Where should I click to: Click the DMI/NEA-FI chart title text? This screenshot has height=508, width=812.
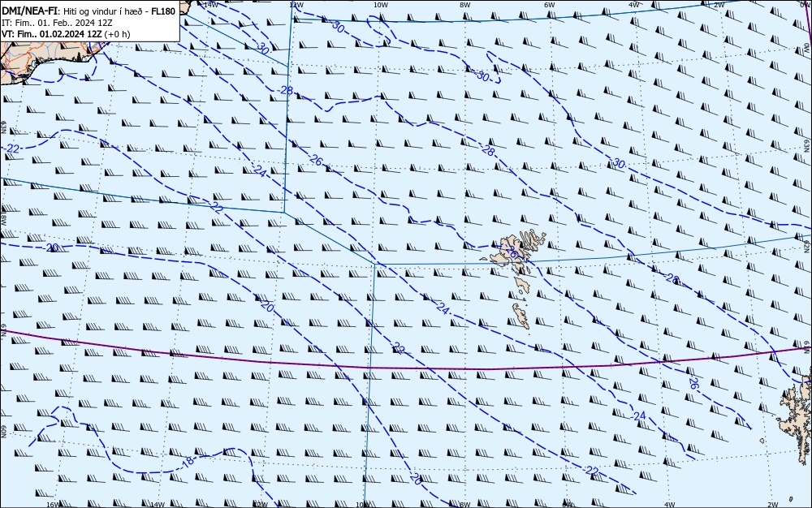point(29,11)
